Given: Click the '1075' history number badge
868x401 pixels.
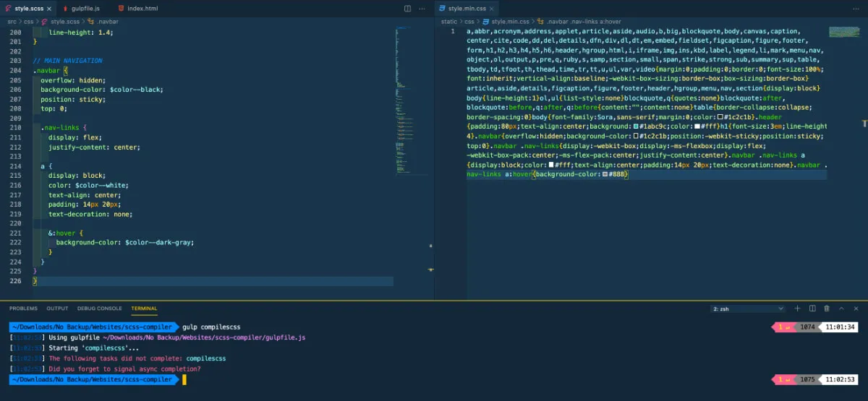Looking at the screenshot, I should click(x=808, y=379).
